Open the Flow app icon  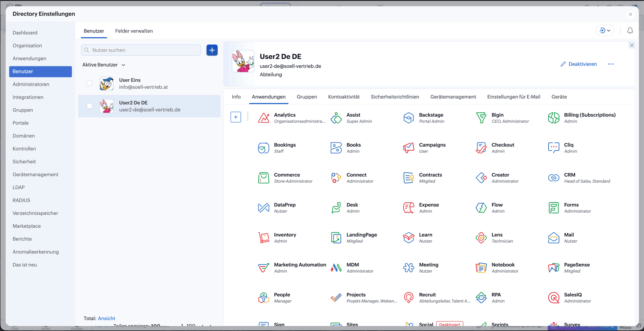[481, 208]
